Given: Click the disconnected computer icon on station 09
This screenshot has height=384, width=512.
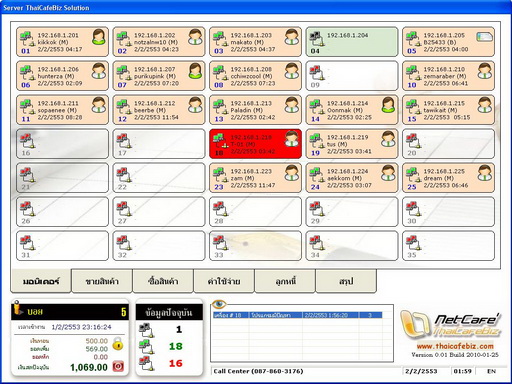Looking at the screenshot, I should coord(316,73).
